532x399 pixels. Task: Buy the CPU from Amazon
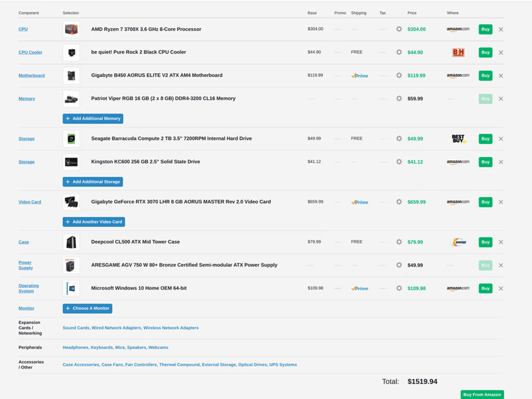tap(485, 29)
